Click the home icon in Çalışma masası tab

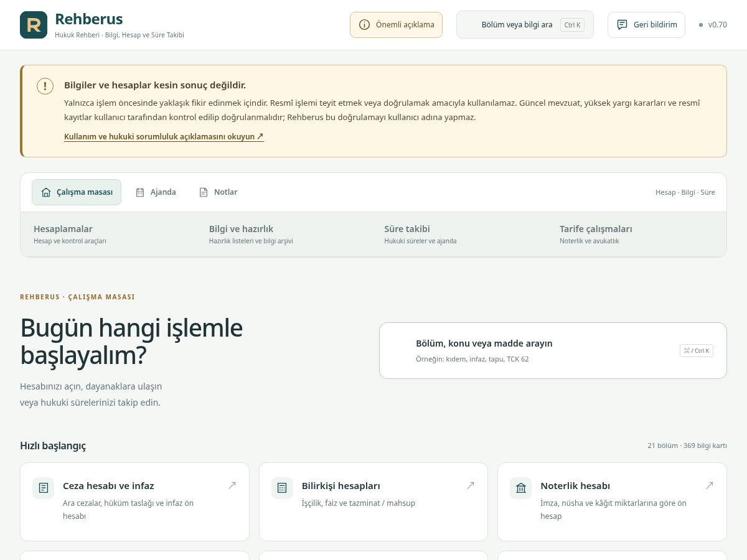(46, 192)
